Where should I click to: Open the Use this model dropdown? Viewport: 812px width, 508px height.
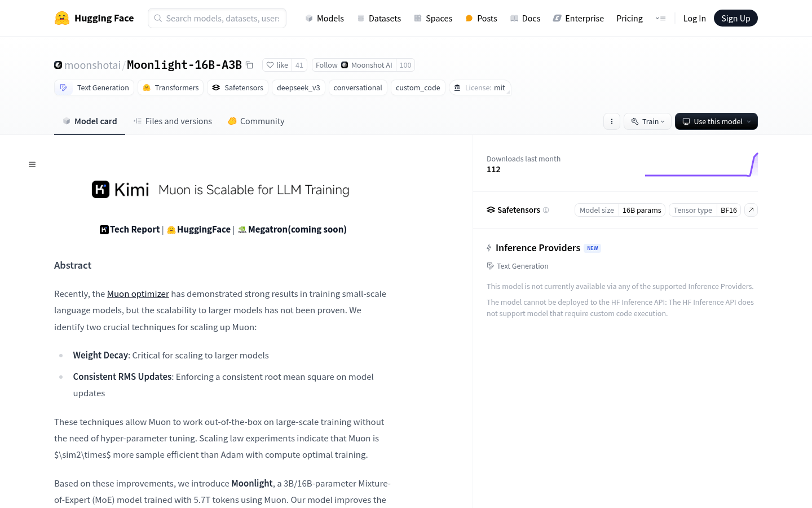tap(716, 121)
